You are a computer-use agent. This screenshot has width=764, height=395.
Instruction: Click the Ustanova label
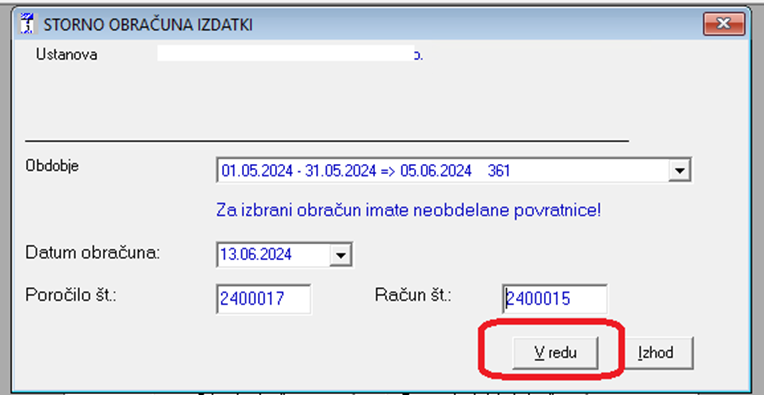(66, 55)
